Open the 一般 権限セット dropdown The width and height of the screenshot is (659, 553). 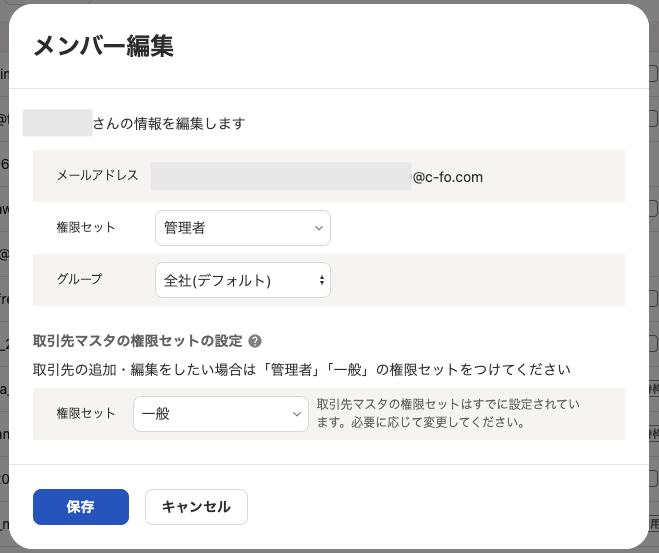click(x=221, y=414)
